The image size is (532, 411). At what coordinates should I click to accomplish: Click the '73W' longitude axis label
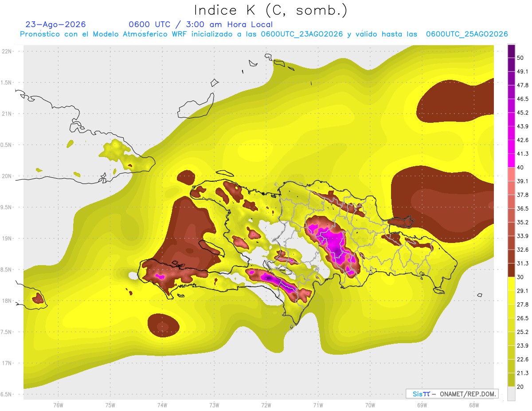pyautogui.click(x=214, y=405)
